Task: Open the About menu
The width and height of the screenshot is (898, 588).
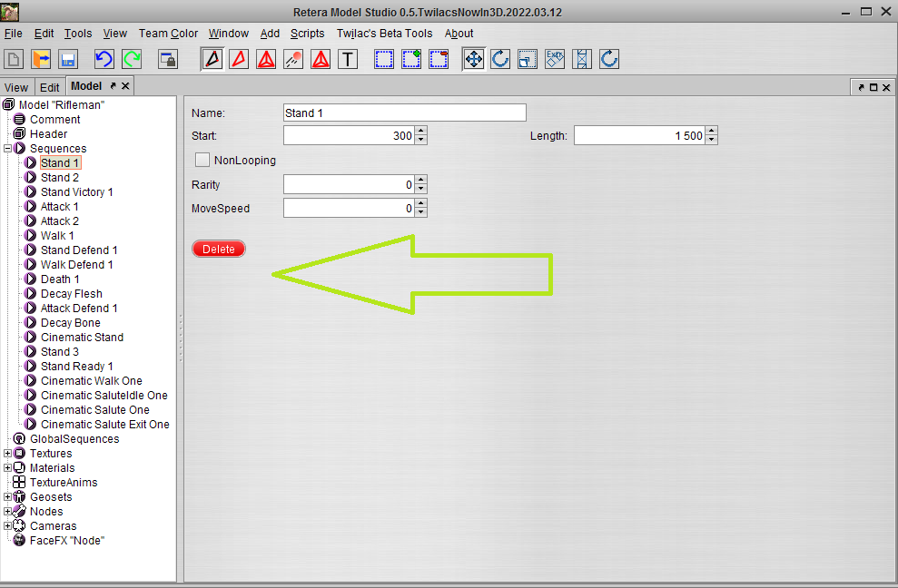Action: (459, 34)
